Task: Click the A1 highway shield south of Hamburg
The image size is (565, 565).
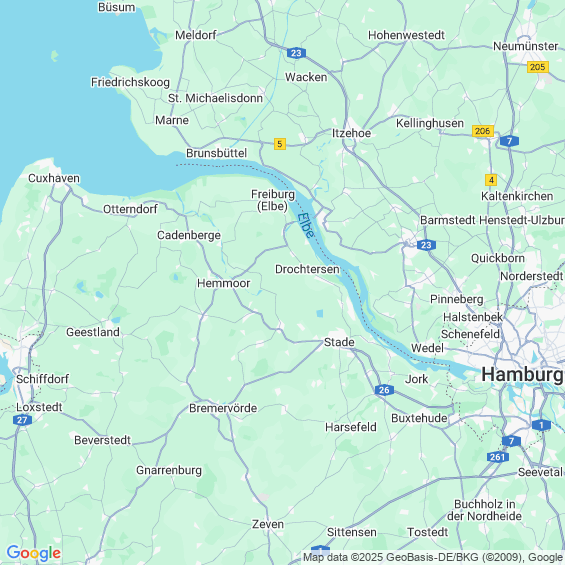Action: click(x=541, y=425)
